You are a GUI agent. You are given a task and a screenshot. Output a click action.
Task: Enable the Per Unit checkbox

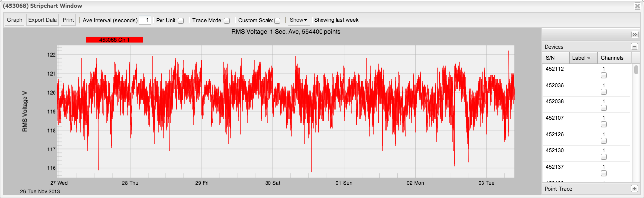click(181, 21)
